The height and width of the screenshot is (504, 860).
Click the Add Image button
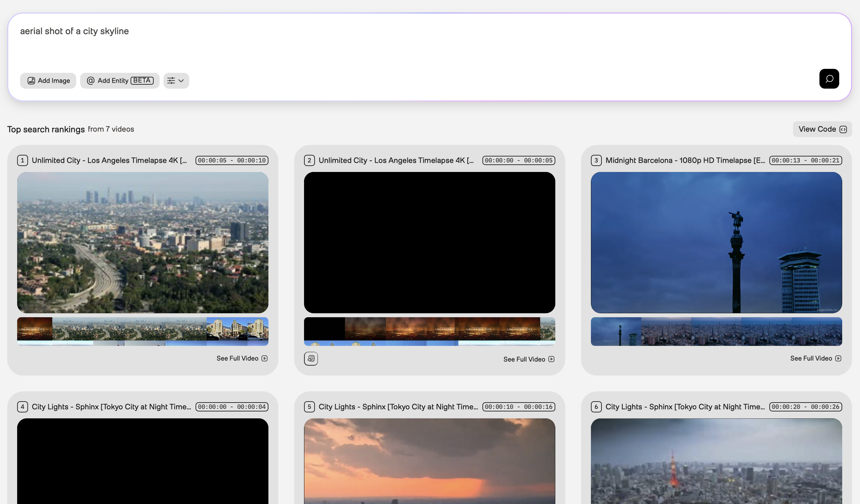pos(48,80)
